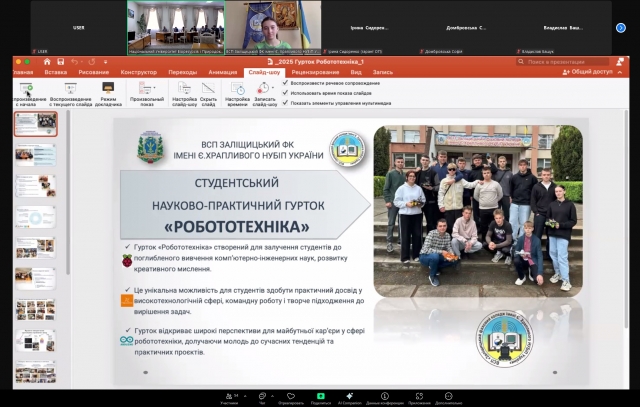Switch to the Анимация ribbon tab
Screen dimensions: 640x407
coord(223,72)
